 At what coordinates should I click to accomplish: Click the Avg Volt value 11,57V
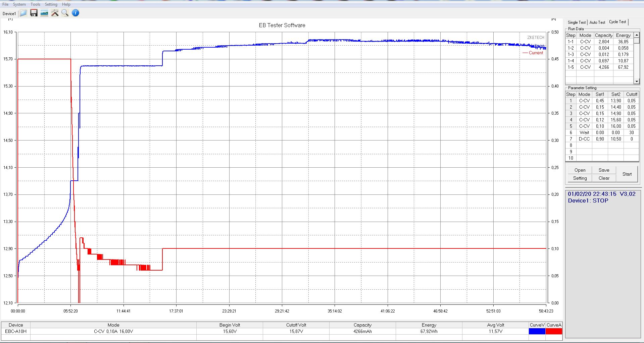click(x=495, y=331)
